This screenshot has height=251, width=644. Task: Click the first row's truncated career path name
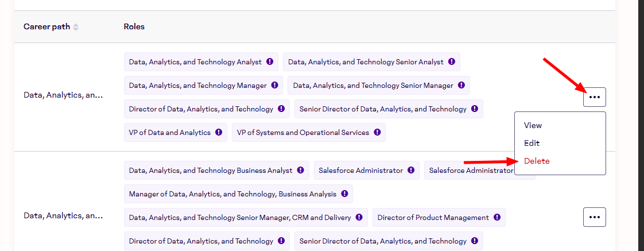(x=63, y=95)
